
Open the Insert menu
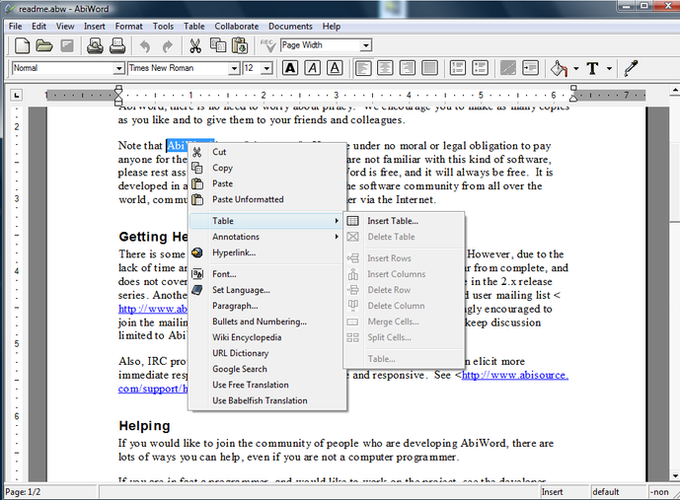point(94,26)
